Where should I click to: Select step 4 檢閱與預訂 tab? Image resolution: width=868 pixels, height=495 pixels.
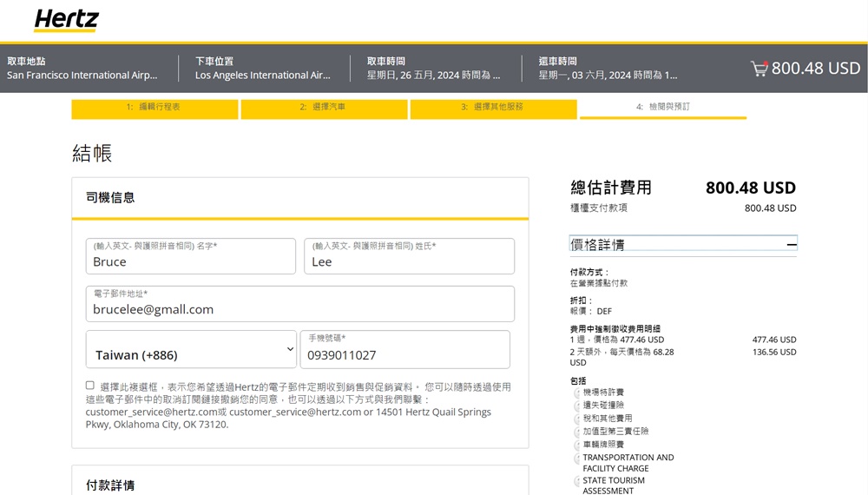coord(662,109)
